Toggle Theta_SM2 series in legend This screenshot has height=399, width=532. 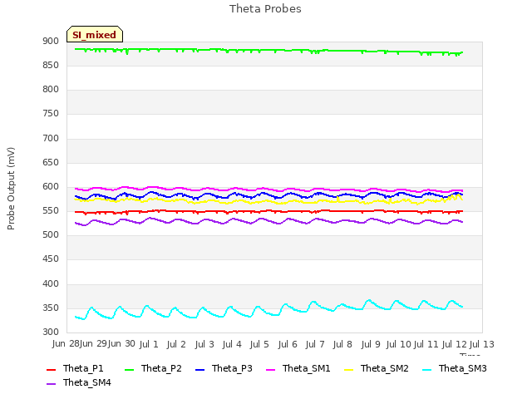pyautogui.click(x=377, y=368)
